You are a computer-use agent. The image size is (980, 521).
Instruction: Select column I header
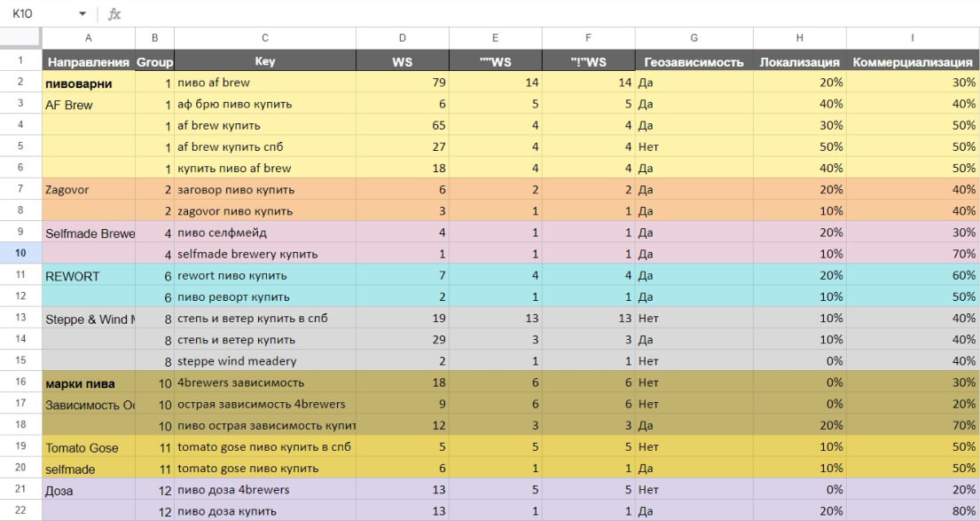(912, 38)
